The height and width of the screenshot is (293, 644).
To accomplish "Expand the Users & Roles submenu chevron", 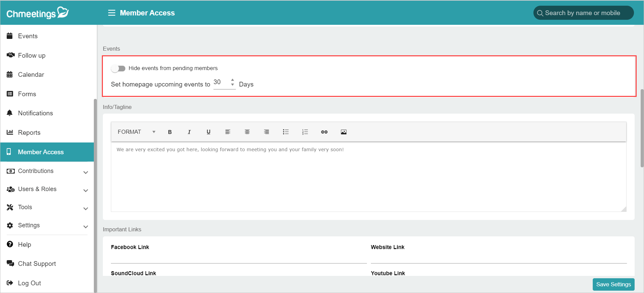I will click(x=86, y=190).
